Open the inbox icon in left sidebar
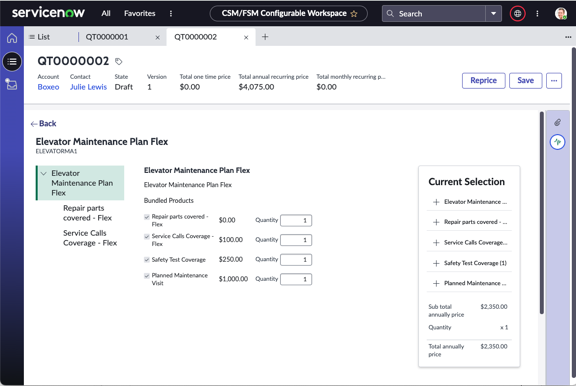 (11, 84)
